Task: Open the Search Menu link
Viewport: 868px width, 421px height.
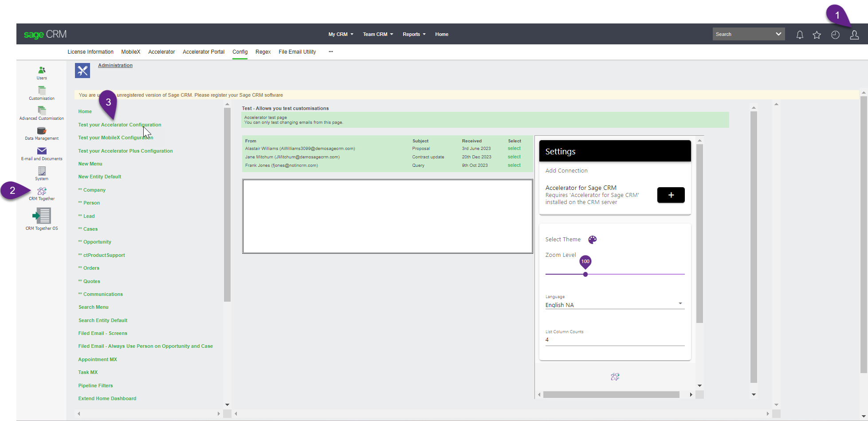Action: click(93, 307)
